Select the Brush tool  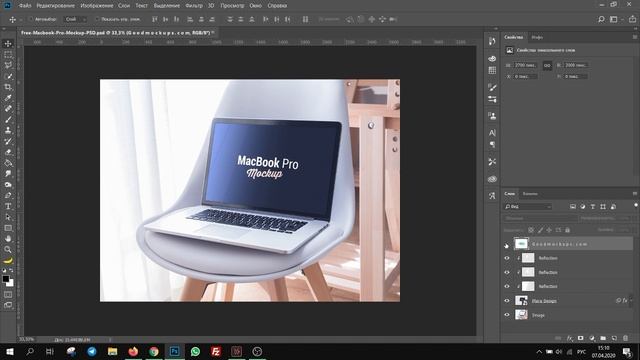click(x=8, y=120)
